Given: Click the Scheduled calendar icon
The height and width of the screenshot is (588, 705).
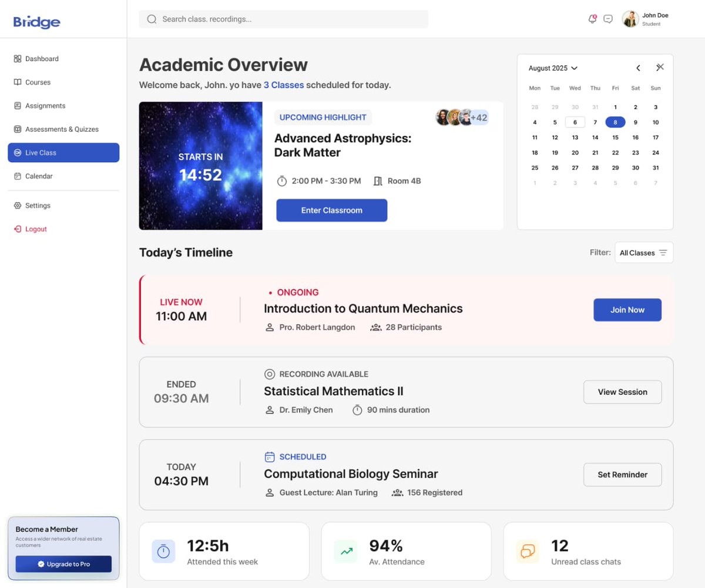Looking at the screenshot, I should pos(270,456).
